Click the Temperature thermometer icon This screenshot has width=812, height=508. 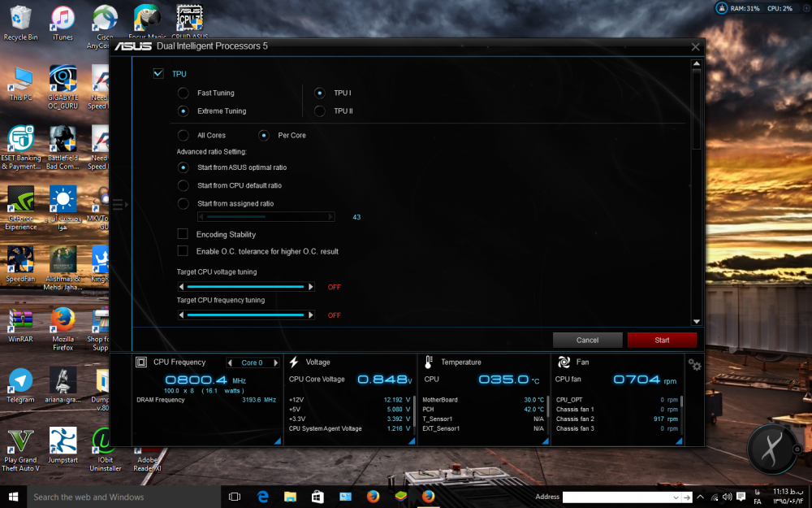[x=428, y=362]
